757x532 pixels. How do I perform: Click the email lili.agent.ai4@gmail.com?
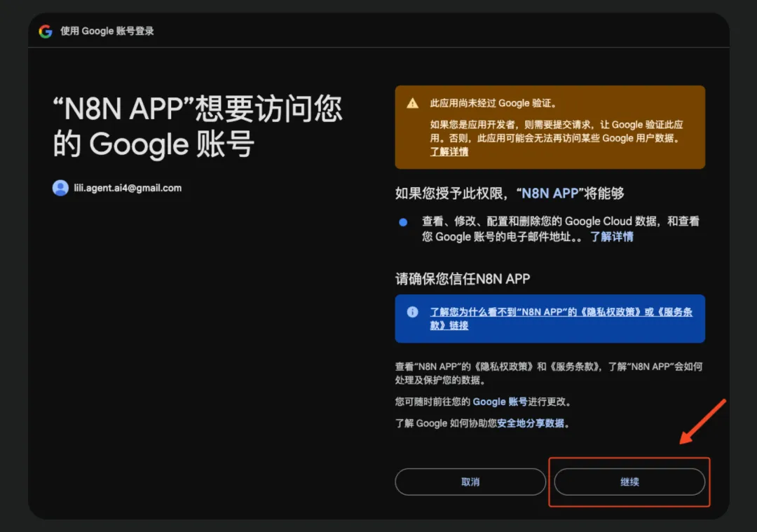128,188
